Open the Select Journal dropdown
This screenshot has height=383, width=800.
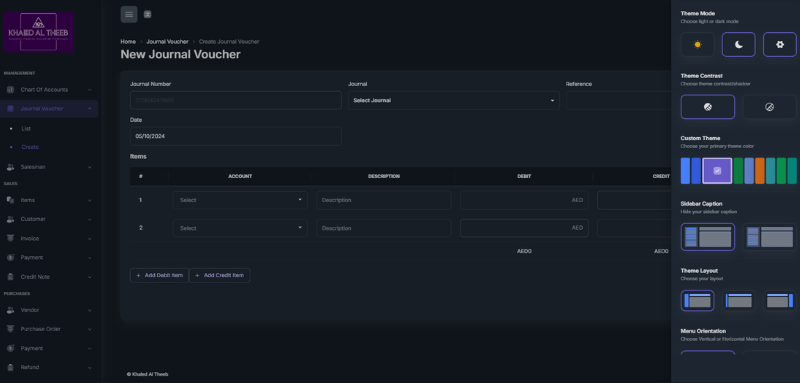pos(454,100)
